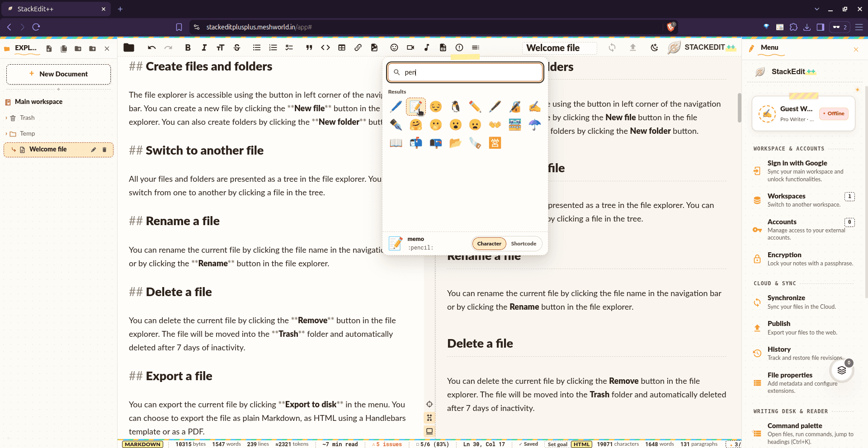Toggle the MARKDOWN badge in the status bar

[x=142, y=444]
